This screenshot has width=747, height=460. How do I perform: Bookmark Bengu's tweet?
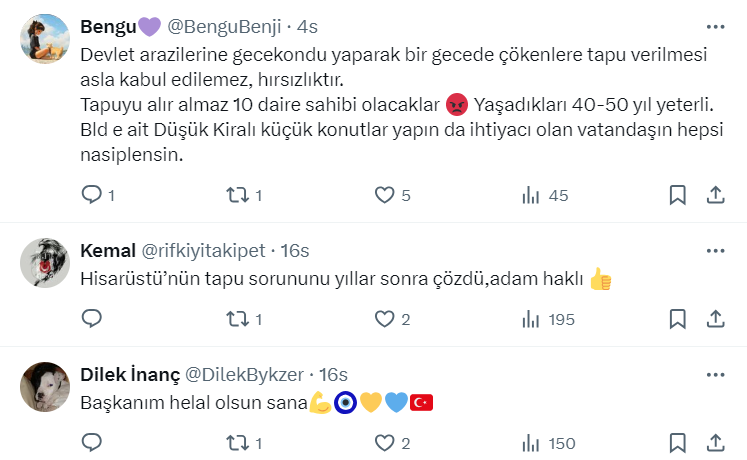[x=677, y=195]
